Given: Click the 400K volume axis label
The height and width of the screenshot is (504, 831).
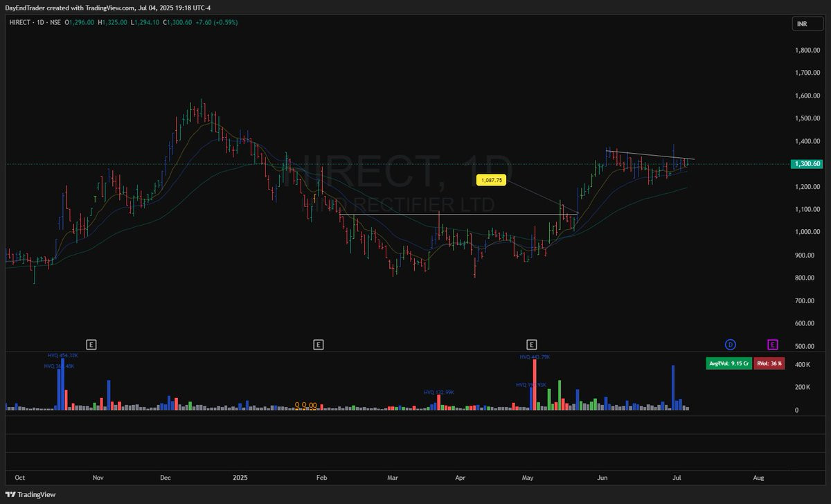Looking at the screenshot, I should click(802, 363).
